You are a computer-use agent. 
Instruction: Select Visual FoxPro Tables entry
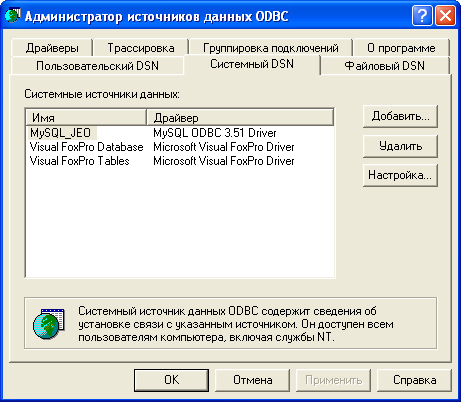[180, 161]
